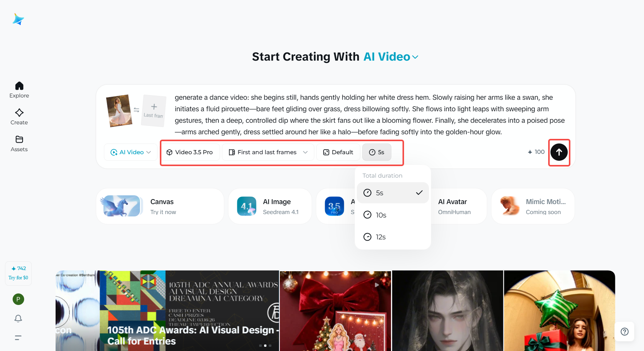
Task: Open the sidebar menu lines icon
Action: pos(18,338)
